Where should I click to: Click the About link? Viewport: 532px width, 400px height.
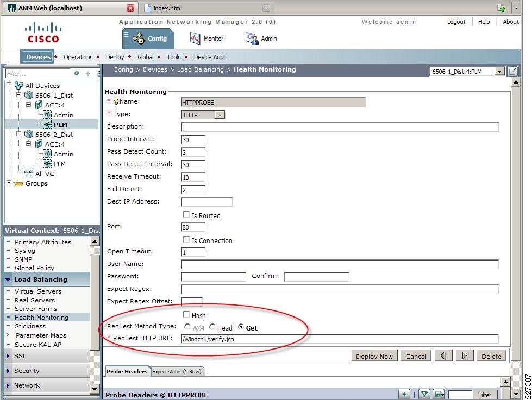[x=511, y=22]
